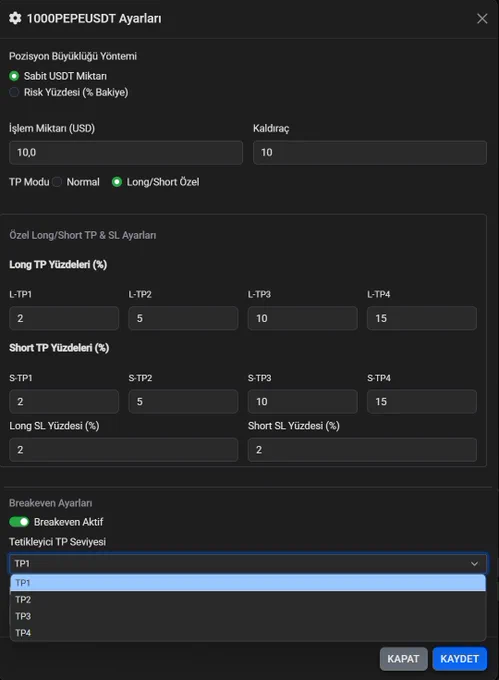Click the L-TP1 percentage field
499x680 pixels.
coord(64,318)
